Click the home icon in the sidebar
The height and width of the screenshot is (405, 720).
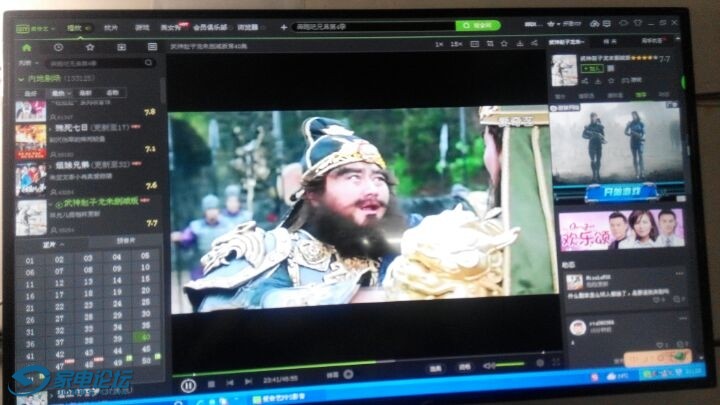coord(29,47)
